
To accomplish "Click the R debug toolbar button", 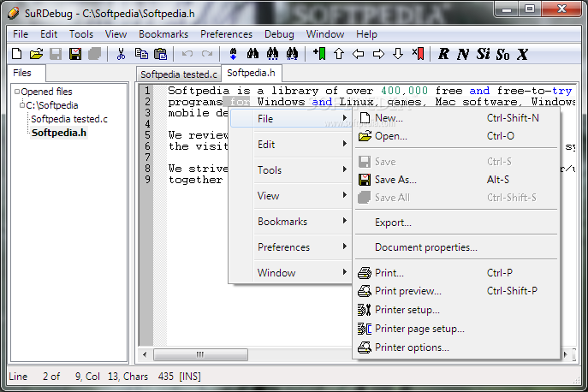I will tap(443, 54).
